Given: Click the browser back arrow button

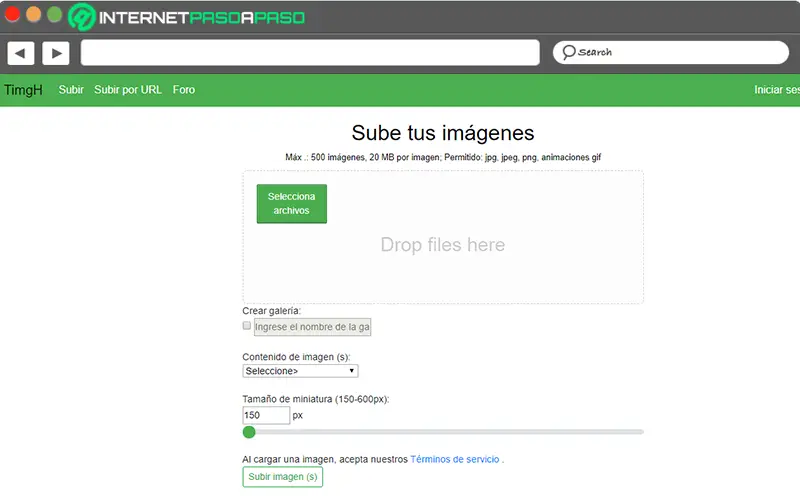Looking at the screenshot, I should point(21,53).
